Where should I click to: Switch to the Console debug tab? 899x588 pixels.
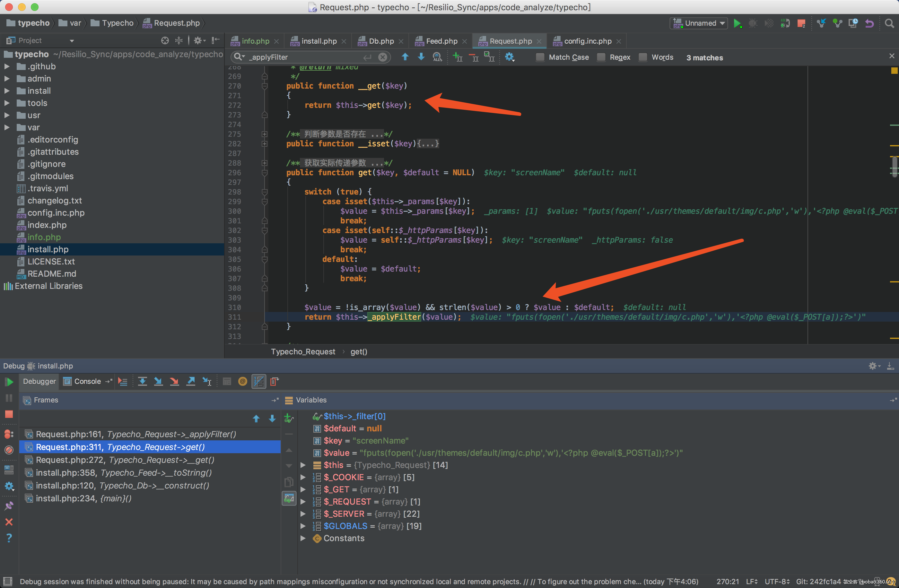tap(87, 381)
